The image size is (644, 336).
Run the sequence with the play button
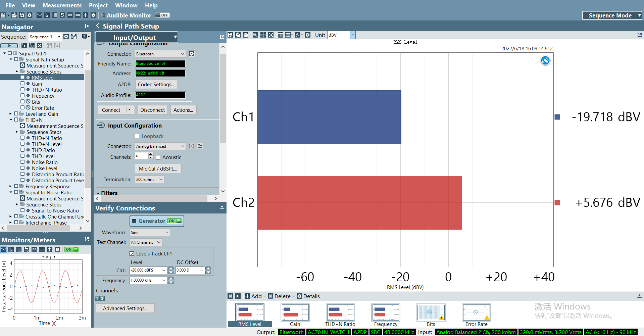click(x=9, y=46)
